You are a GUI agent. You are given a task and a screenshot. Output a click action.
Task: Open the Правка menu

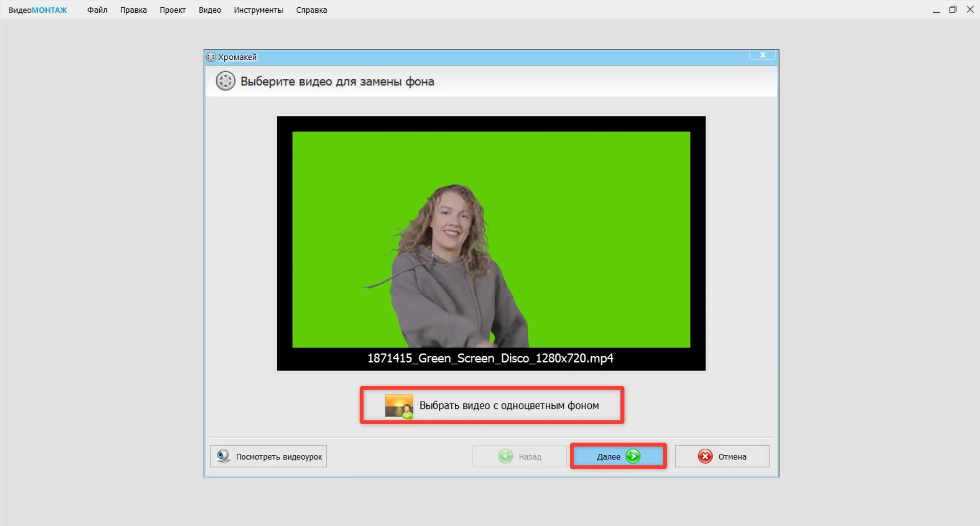(x=133, y=10)
